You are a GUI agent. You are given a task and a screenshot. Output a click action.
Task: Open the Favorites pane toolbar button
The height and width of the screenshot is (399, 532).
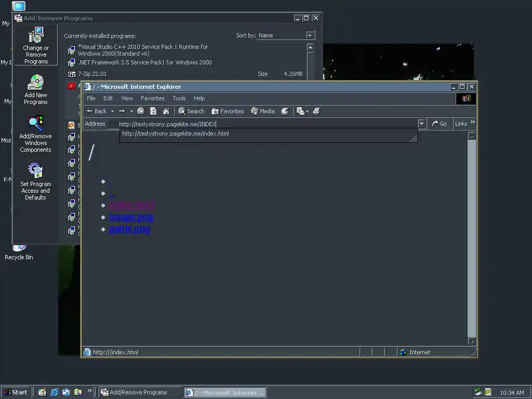pos(228,111)
